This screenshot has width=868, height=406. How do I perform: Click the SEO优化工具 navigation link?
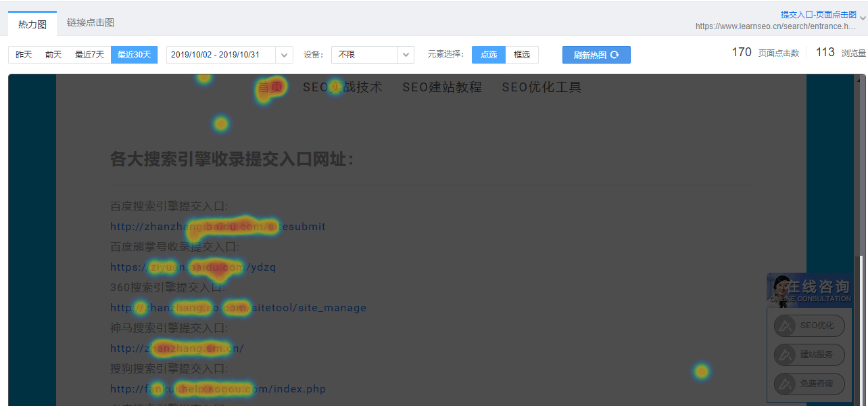point(541,87)
